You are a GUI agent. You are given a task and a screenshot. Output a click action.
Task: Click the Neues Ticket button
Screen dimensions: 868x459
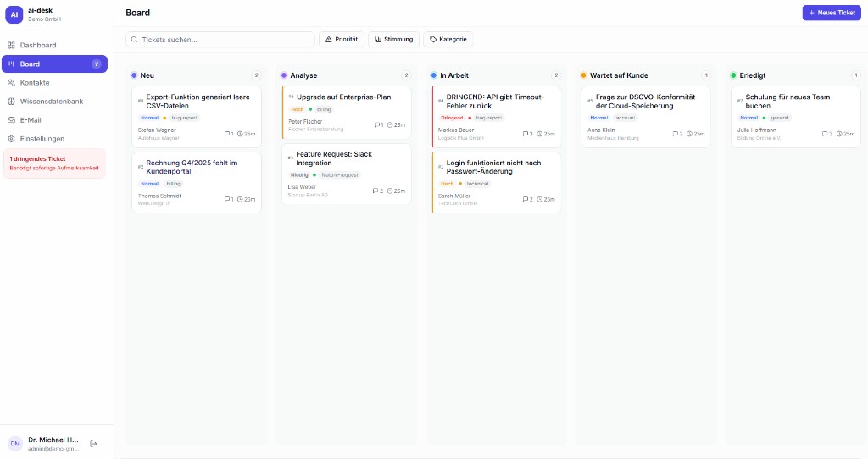[x=832, y=13]
